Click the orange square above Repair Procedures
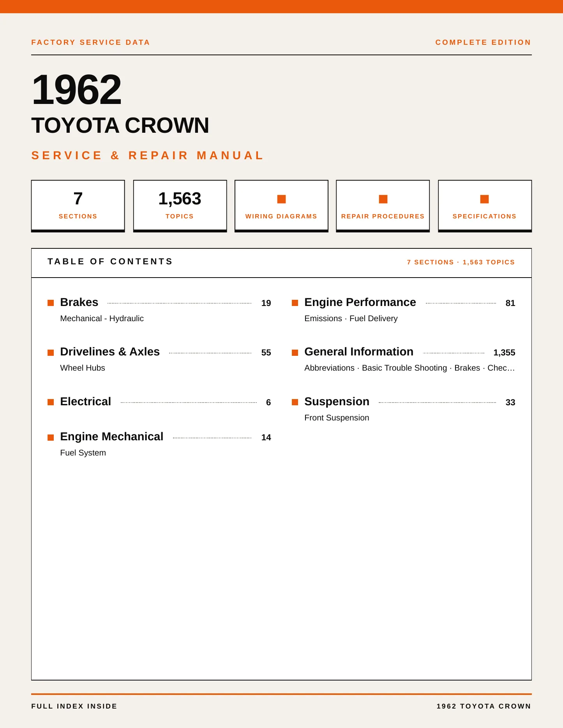Viewport: 563px width, 728px height. point(383,199)
